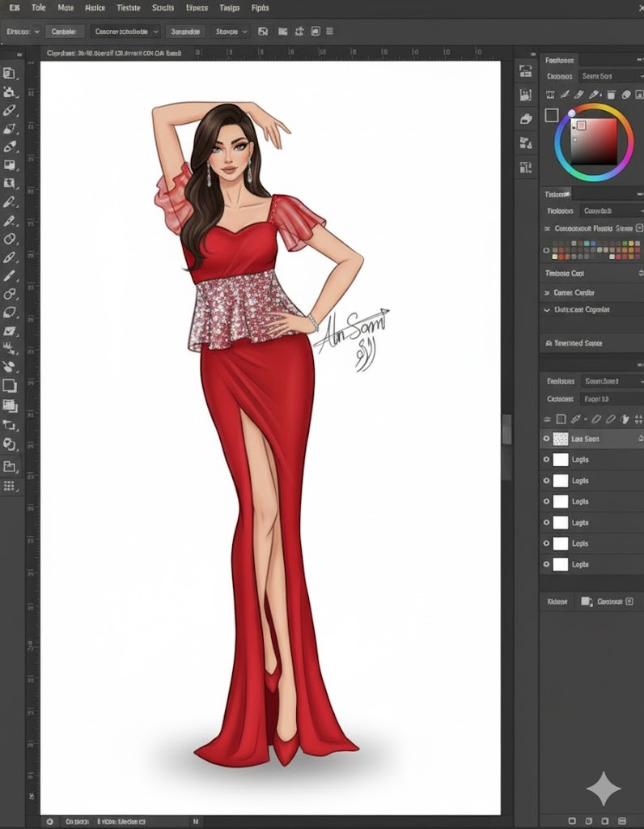Open the Coyvde3 dropdown
644x829 pixels.
click(x=612, y=210)
